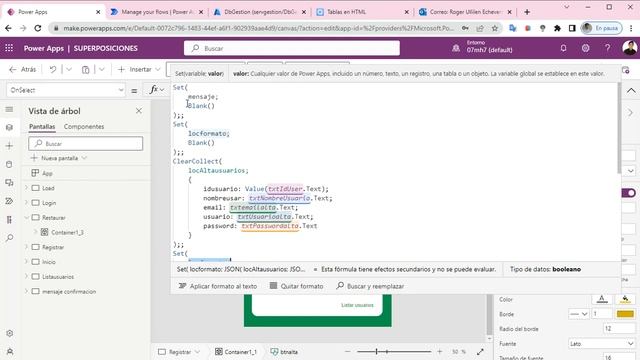Viewport: 640px width, 360px height.
Task: Open the sidebar settings gear at bottom
Action: [x=9, y=333]
